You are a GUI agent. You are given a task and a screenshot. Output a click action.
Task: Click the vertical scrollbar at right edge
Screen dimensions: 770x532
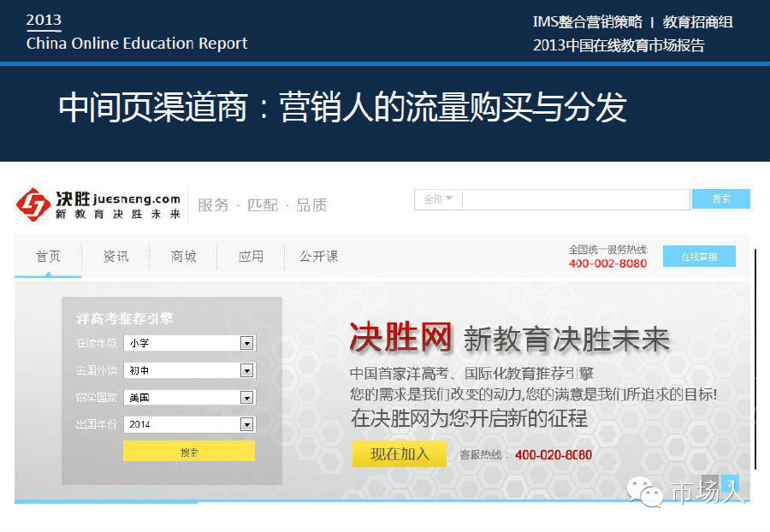pyautogui.click(x=755, y=358)
